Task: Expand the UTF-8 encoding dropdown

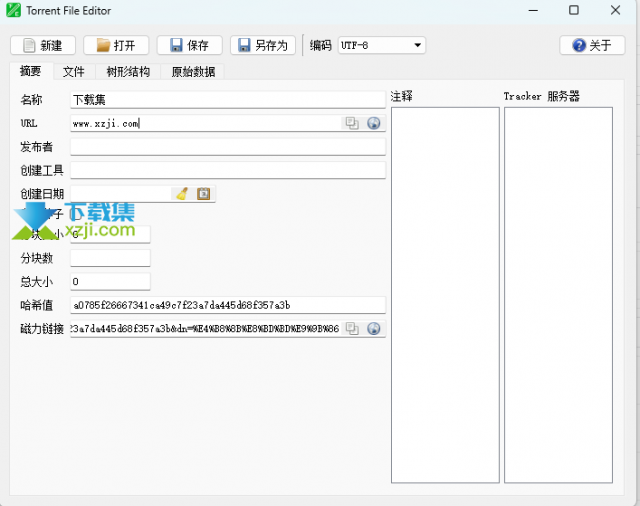Action: coord(381,45)
